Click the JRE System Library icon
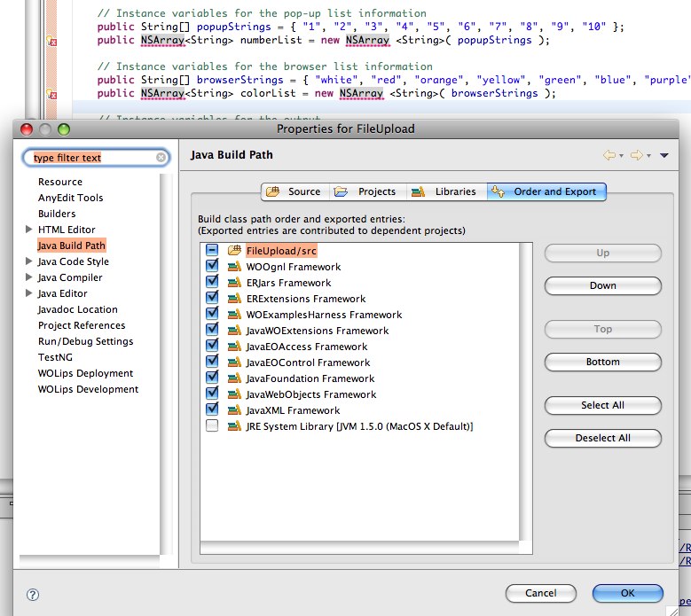The width and height of the screenshot is (691, 616). click(x=234, y=426)
